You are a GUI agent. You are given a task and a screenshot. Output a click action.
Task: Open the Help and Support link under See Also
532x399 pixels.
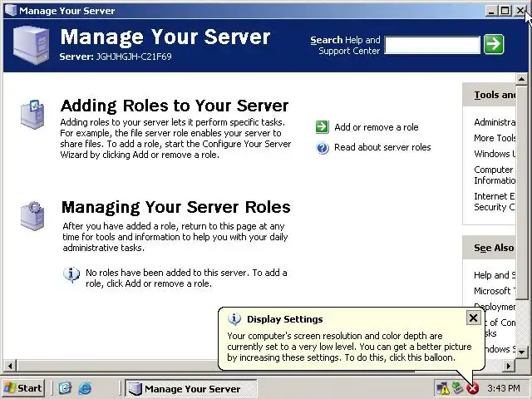(495, 275)
